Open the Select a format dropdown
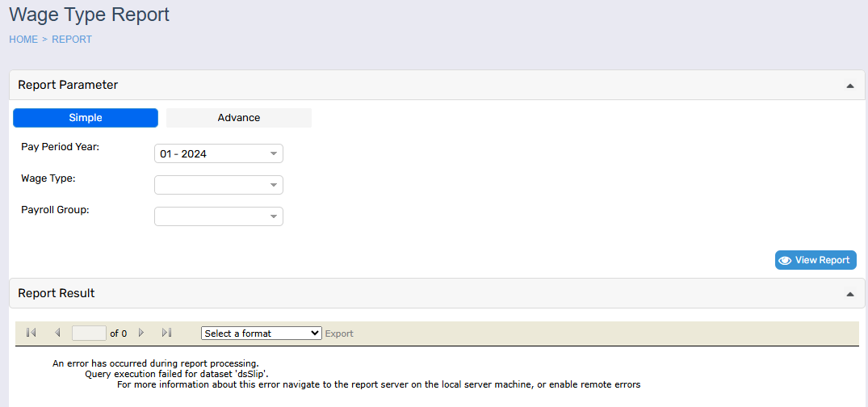Screen dimensions: 868x407 [x=261, y=333]
